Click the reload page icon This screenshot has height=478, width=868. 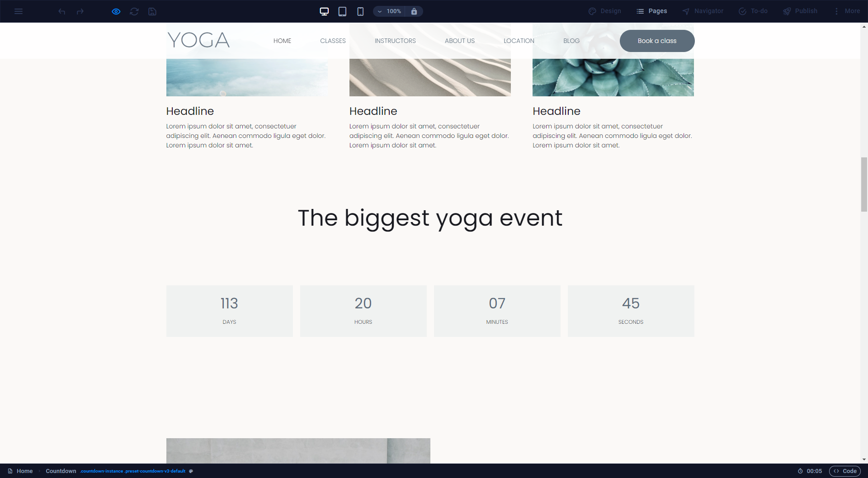(134, 11)
